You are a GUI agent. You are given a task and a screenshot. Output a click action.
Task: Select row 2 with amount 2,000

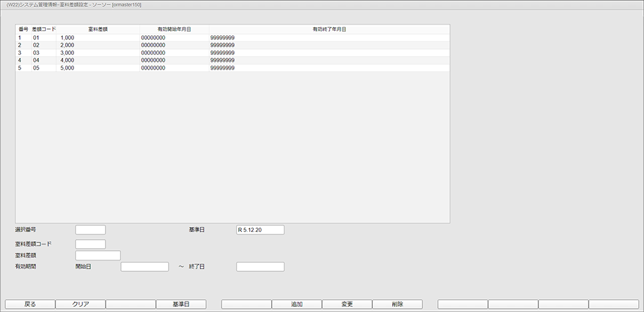[68, 45]
